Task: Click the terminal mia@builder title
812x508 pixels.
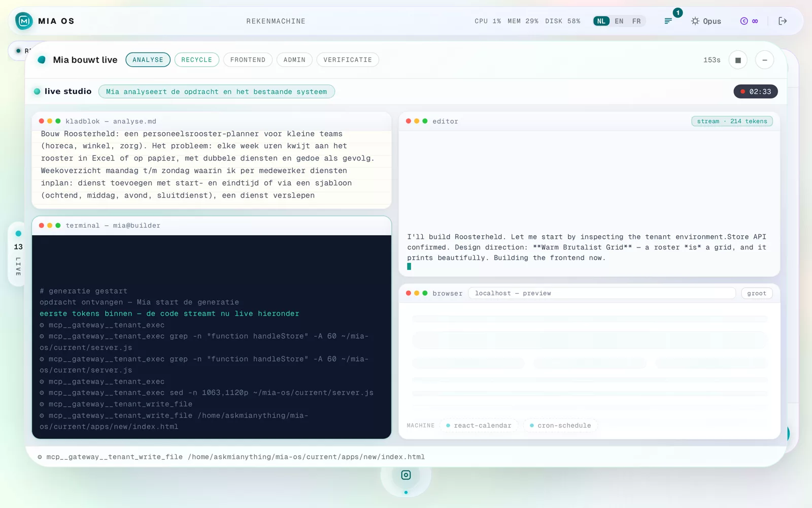Action: [x=113, y=225]
